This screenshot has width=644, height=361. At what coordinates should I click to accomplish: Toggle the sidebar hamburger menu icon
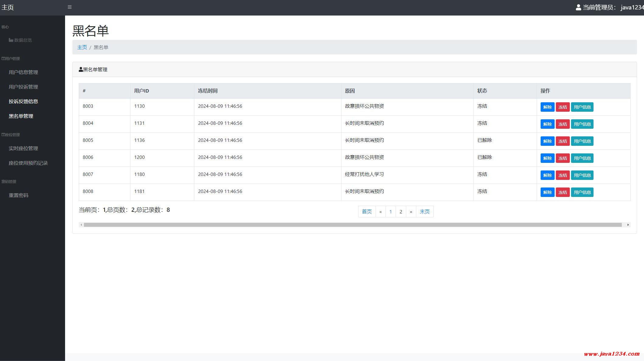[x=70, y=7]
